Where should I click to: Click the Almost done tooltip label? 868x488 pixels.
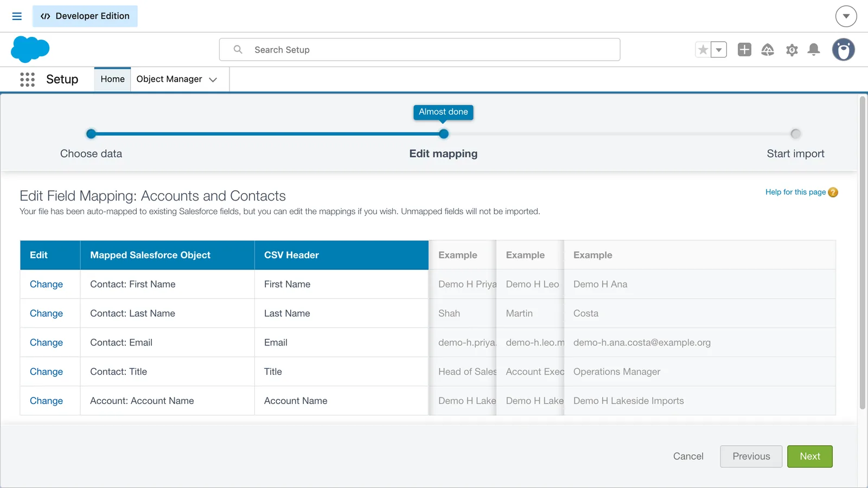click(443, 112)
